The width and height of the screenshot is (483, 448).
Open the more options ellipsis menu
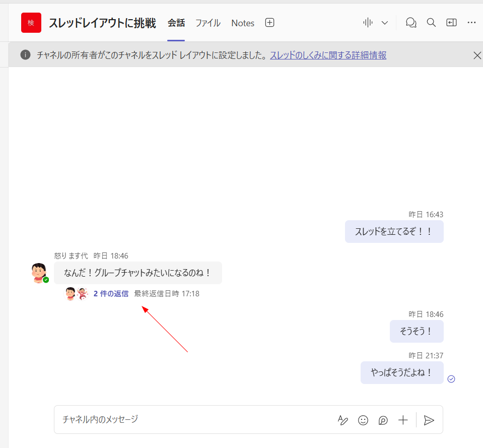pyautogui.click(x=471, y=23)
